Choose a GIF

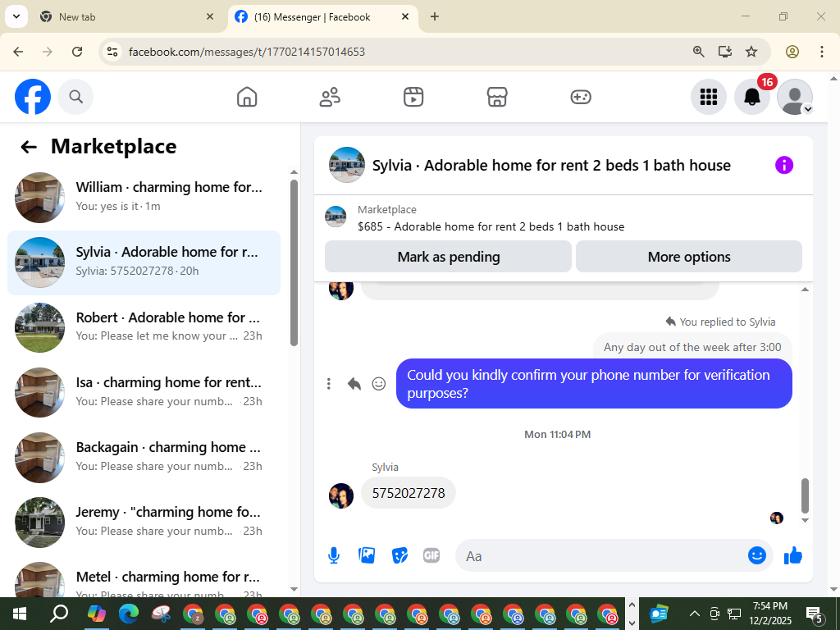tap(431, 555)
